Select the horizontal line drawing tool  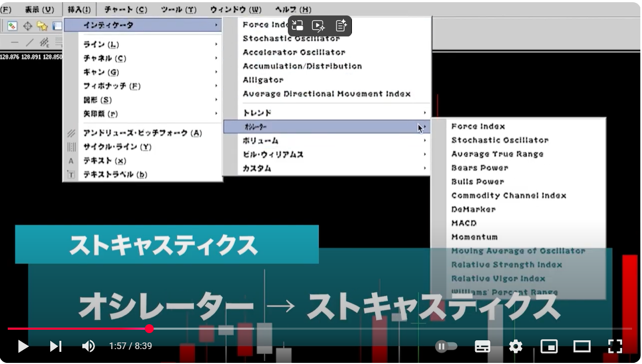coord(14,42)
